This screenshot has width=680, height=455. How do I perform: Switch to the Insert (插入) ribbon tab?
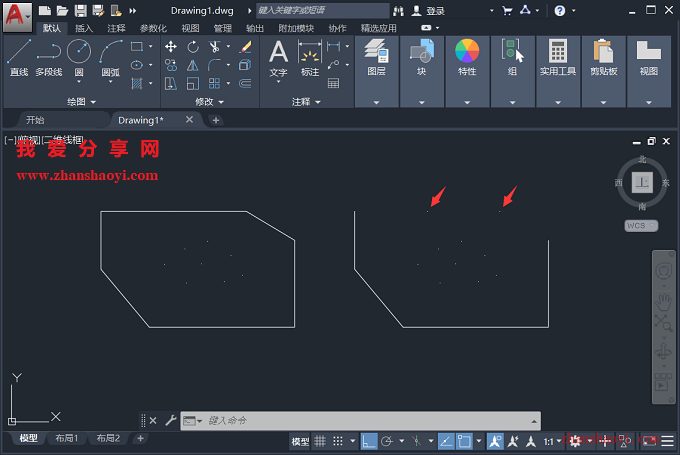tap(84, 28)
